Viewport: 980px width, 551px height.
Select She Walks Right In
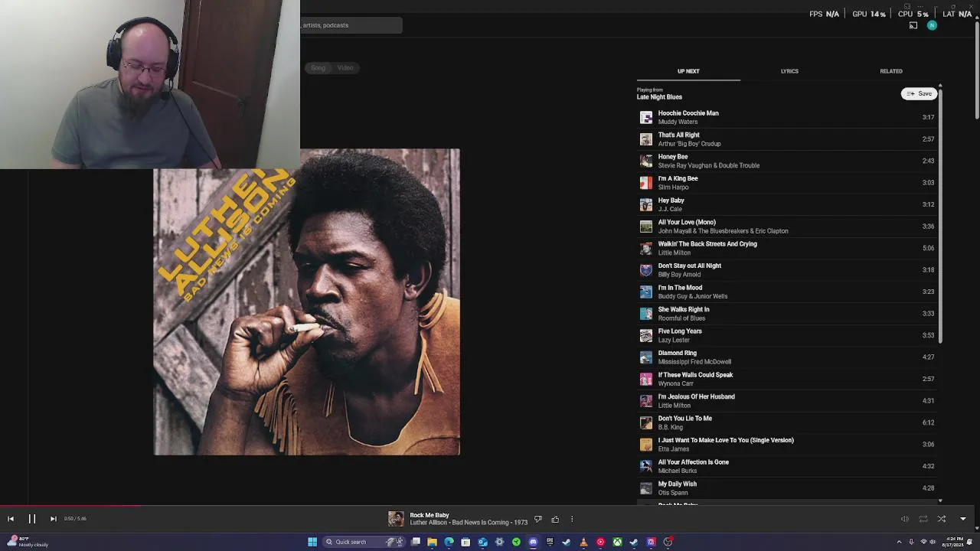(787, 314)
